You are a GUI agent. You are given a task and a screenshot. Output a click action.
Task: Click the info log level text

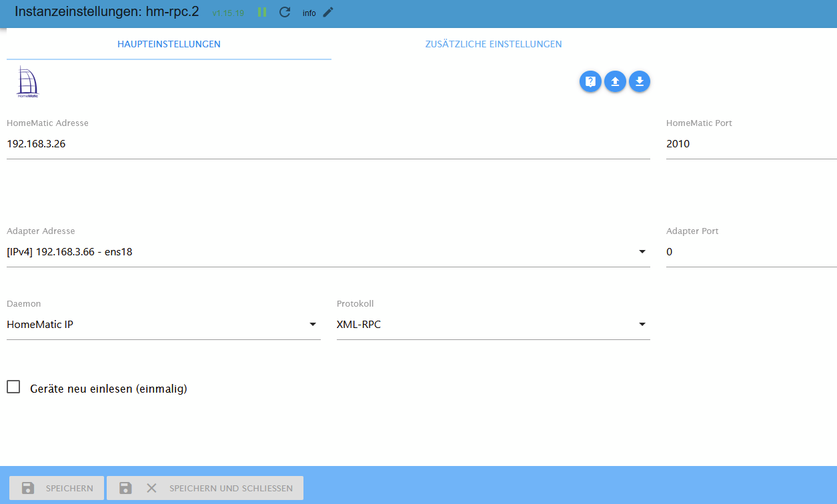309,13
